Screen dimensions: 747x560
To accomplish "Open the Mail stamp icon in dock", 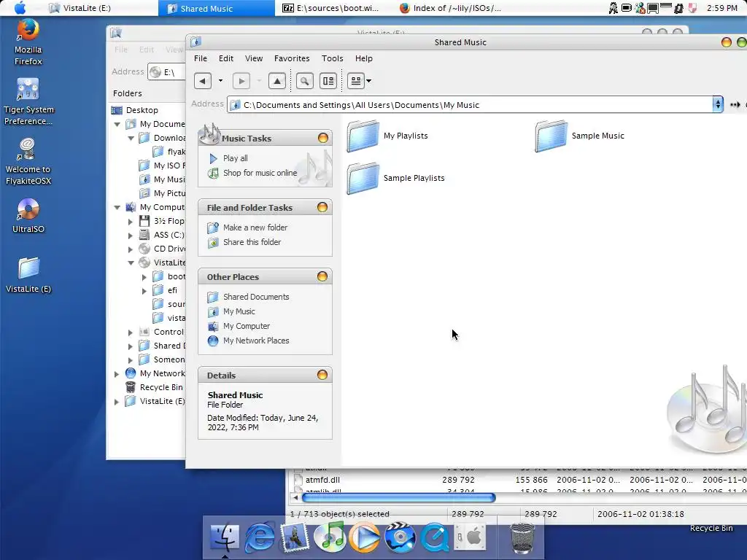I will [295, 537].
